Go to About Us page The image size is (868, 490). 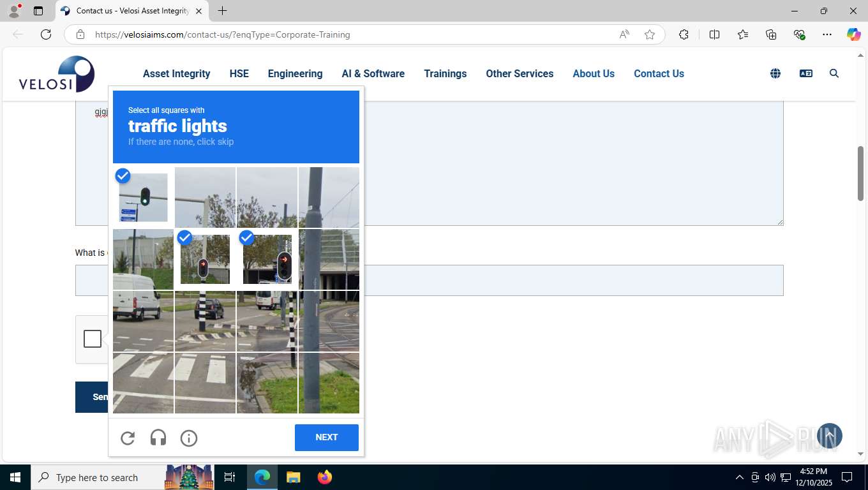[x=594, y=73]
